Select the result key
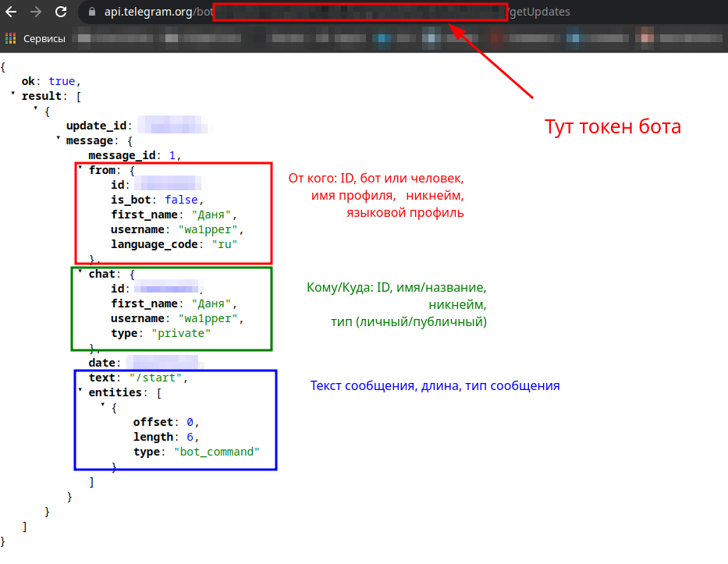The width and height of the screenshot is (728, 564). (41, 96)
